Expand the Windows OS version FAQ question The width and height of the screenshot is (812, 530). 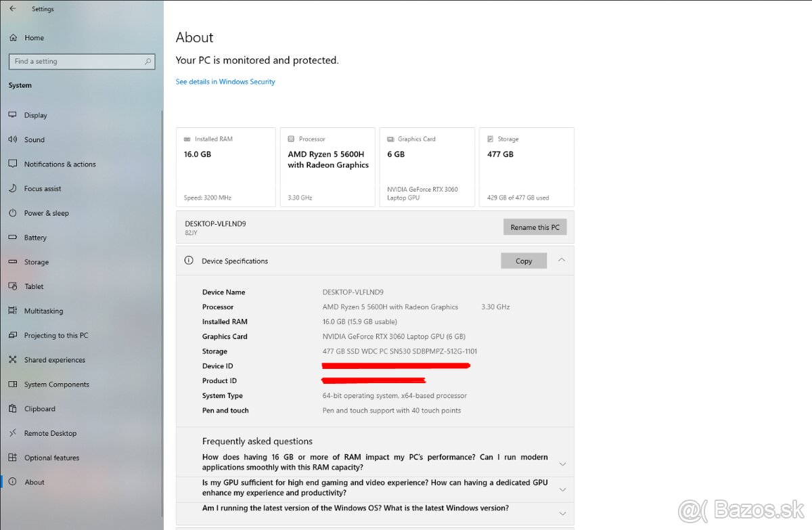click(x=562, y=513)
